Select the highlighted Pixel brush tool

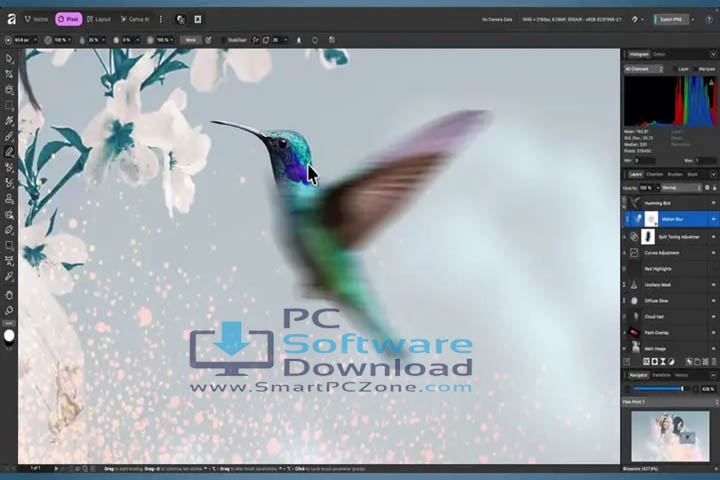tap(9, 152)
